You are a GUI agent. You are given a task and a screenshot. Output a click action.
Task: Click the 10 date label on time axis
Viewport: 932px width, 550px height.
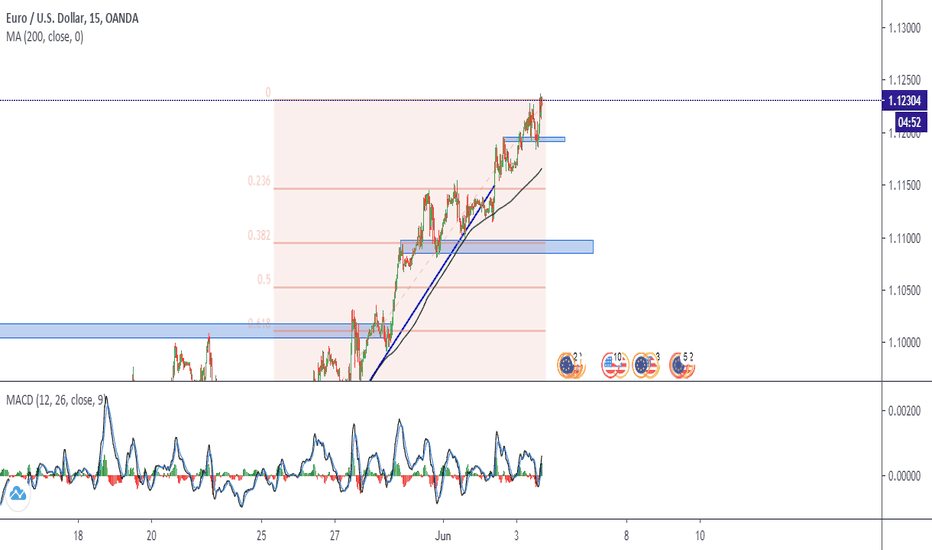pyautogui.click(x=700, y=536)
